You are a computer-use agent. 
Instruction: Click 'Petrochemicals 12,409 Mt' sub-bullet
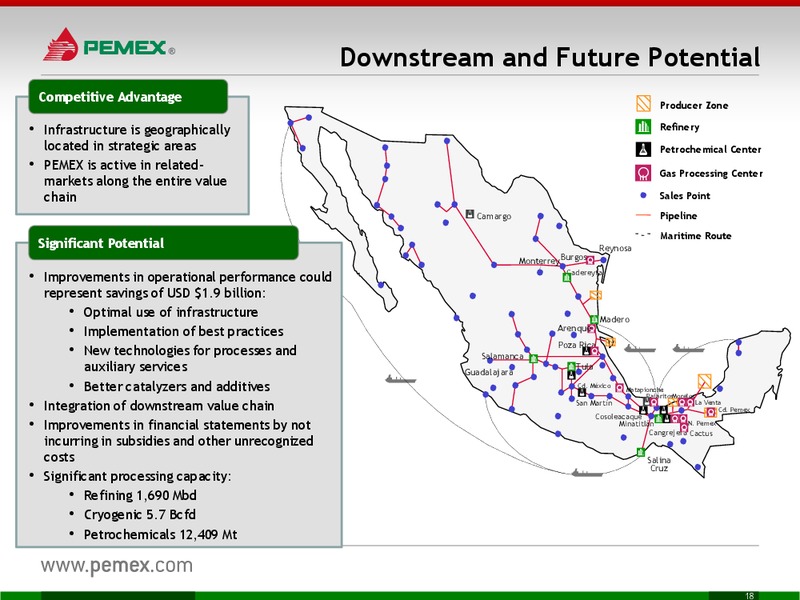click(x=160, y=534)
